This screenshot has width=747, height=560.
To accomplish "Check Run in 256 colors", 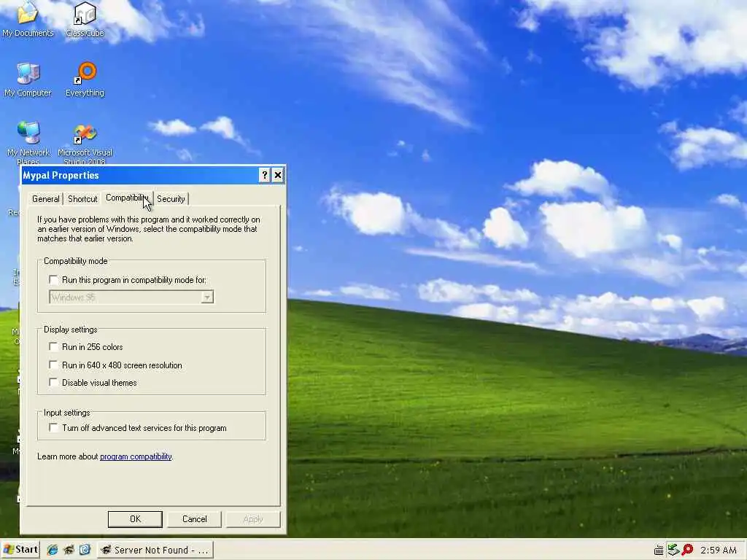I will tap(53, 347).
